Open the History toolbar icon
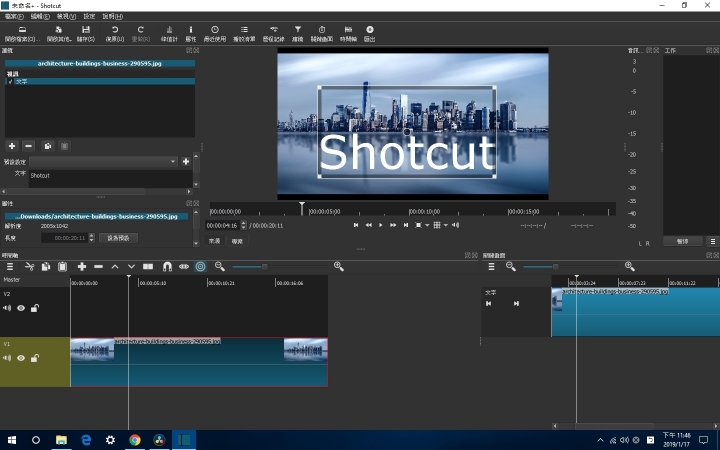720x450 pixels. pyautogui.click(x=274, y=30)
